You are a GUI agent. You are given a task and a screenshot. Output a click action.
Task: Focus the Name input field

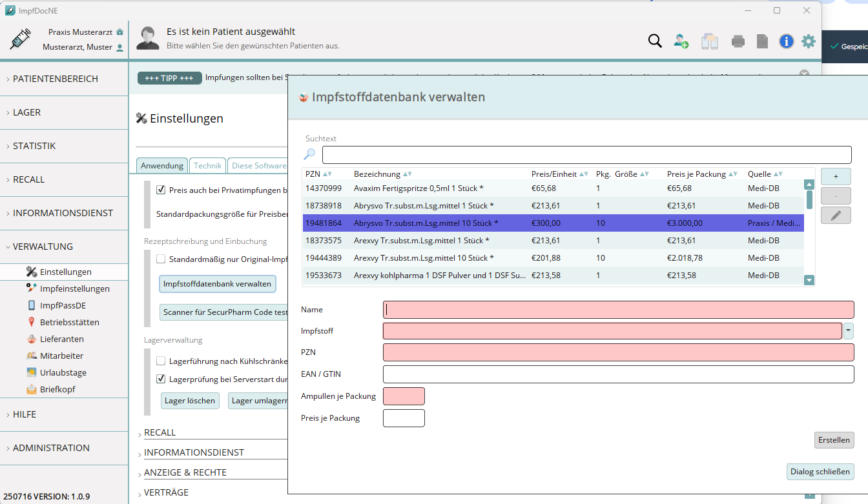click(618, 310)
